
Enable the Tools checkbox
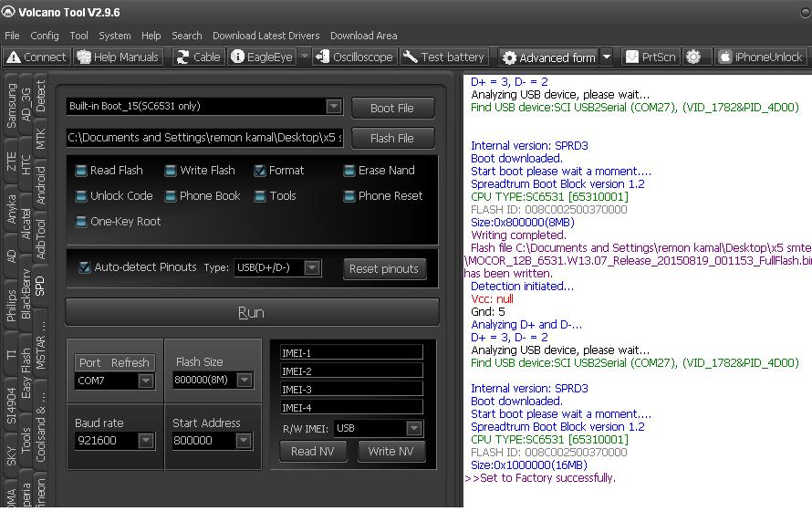[x=260, y=195]
